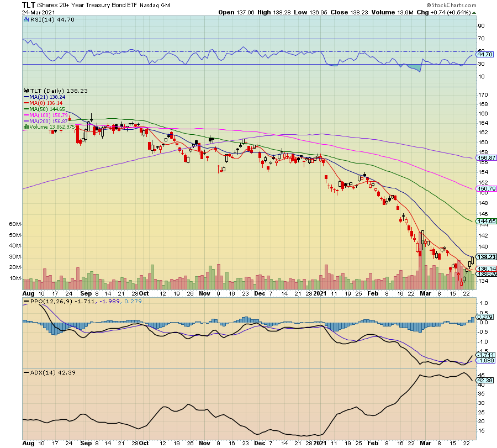
Task: Click the MA(21) 138.24 legend text
Action: (x=47, y=97)
